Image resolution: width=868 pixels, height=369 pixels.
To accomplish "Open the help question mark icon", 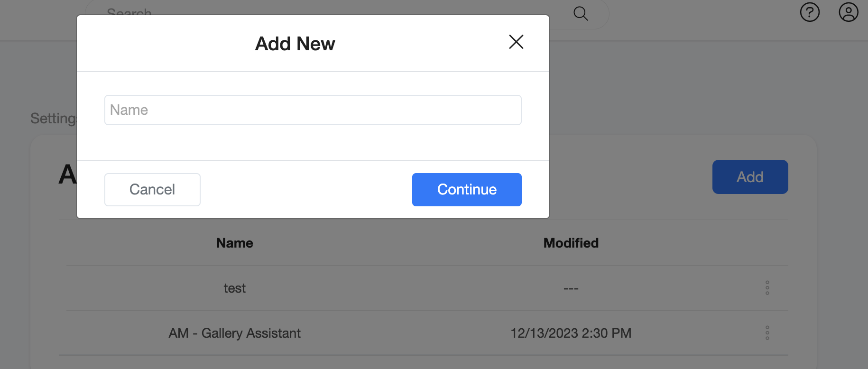I will [x=810, y=12].
